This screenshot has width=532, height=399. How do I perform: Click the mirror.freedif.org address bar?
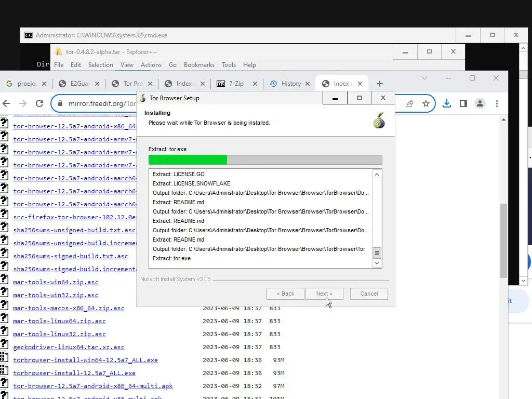click(102, 103)
